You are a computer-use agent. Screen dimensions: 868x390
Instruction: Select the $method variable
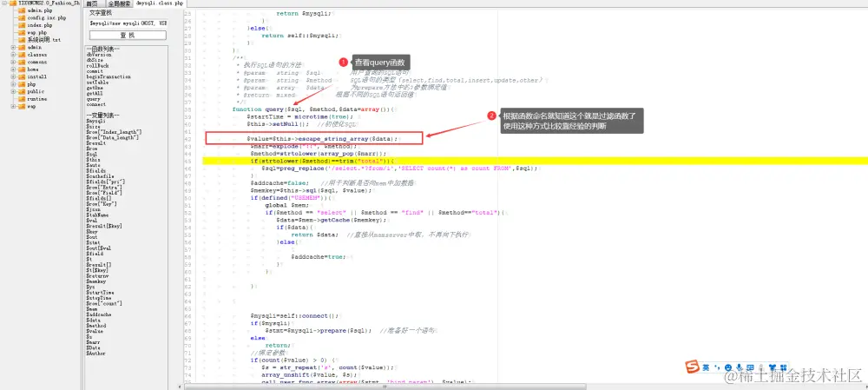click(96, 325)
